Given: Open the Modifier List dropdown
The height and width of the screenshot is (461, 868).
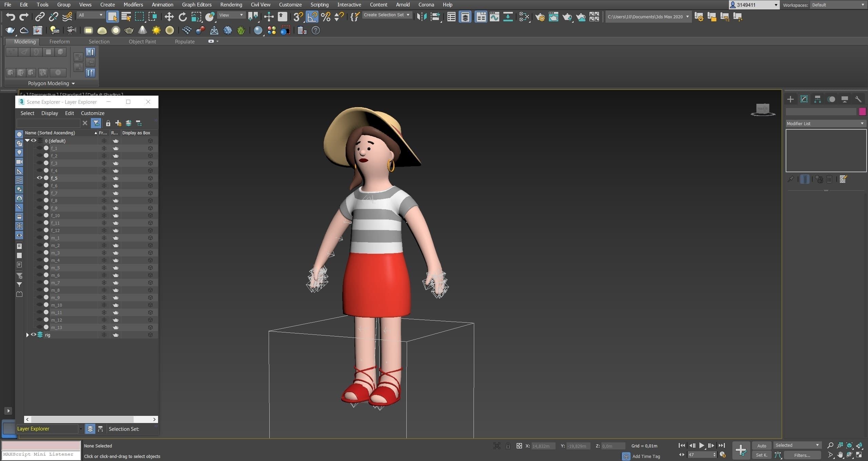Looking at the screenshot, I should pyautogui.click(x=826, y=123).
